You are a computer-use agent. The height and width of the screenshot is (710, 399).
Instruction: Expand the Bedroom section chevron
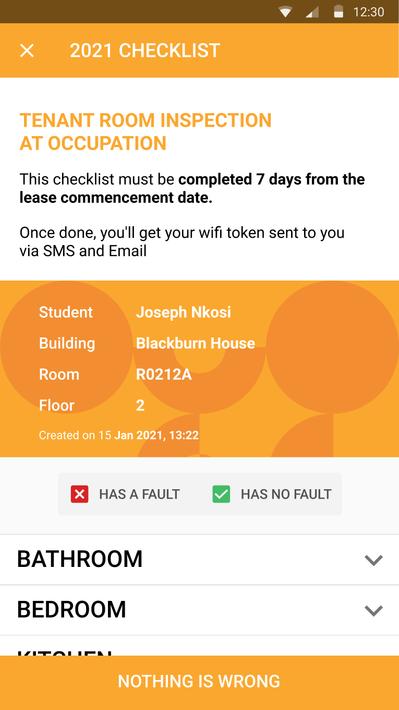(374, 610)
